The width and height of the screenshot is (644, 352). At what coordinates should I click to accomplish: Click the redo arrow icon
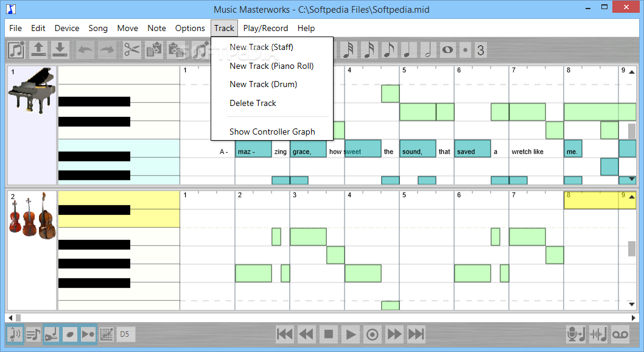coord(107,50)
